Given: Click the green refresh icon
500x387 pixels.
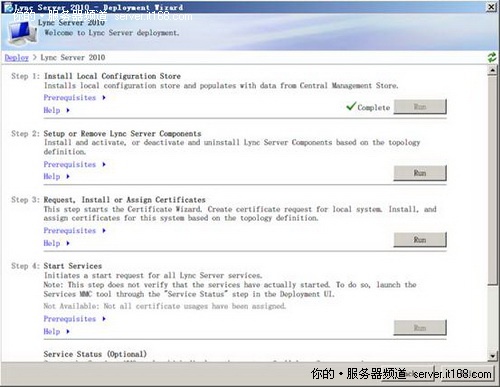Looking at the screenshot, I should (492, 57).
